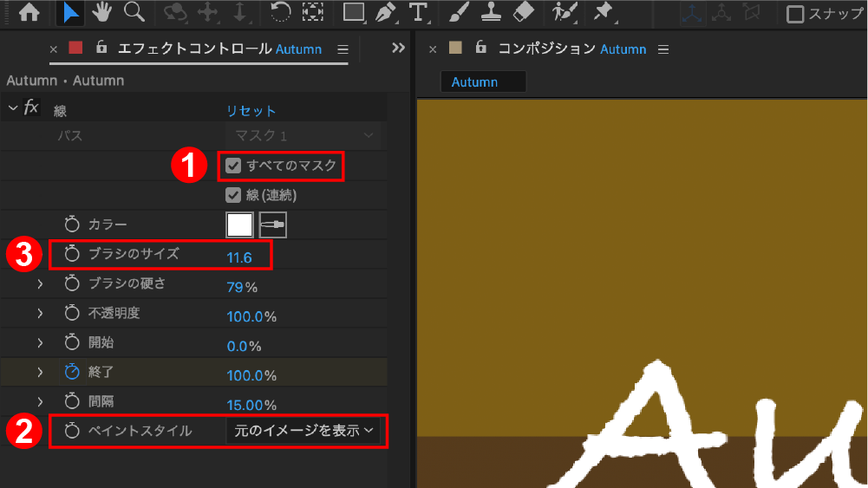Select the Eraser tool

click(523, 12)
